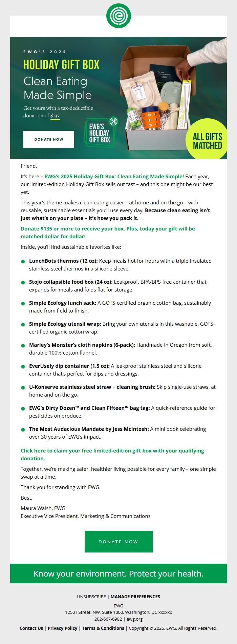
Task: Open the underlined $135 donation link
Action: 55,115
